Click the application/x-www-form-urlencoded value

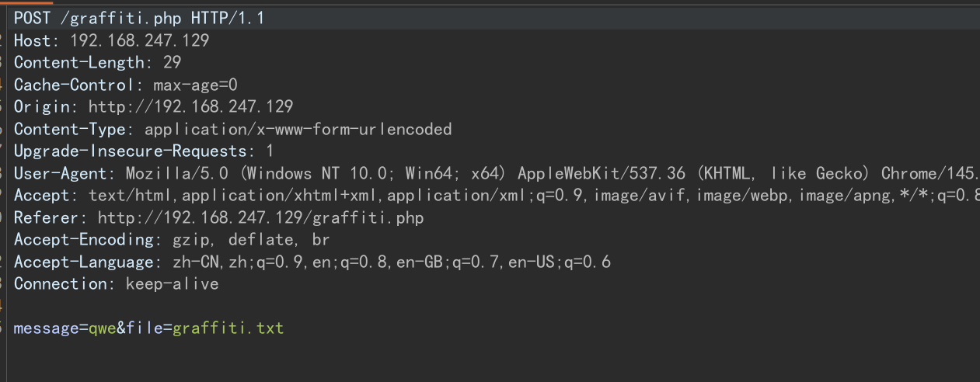(x=298, y=129)
